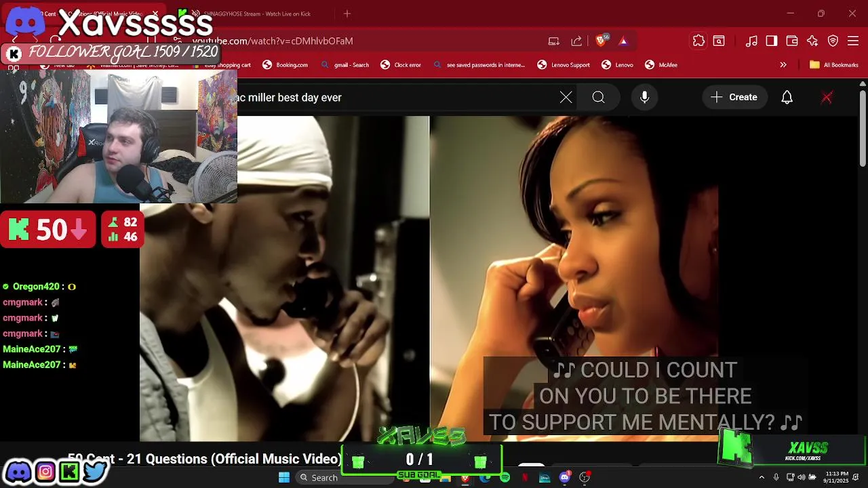Open the Brave Wallet icon
868x488 pixels.
[792, 41]
